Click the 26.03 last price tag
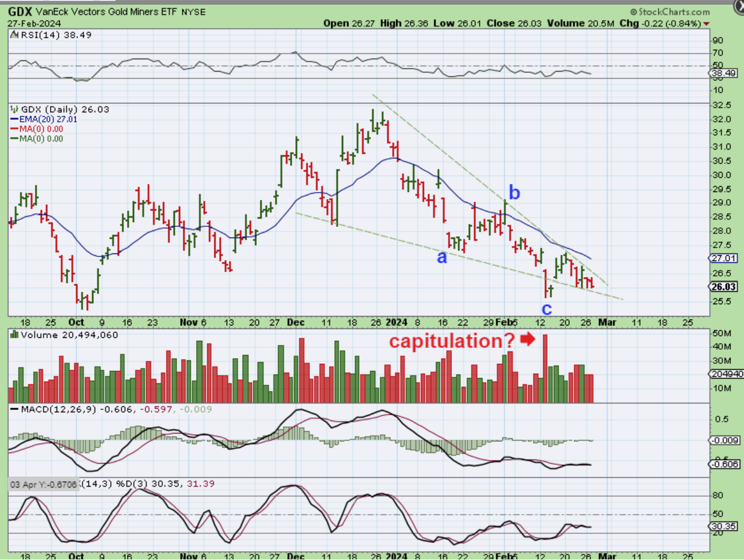The height and width of the screenshot is (560, 744). 723,286
